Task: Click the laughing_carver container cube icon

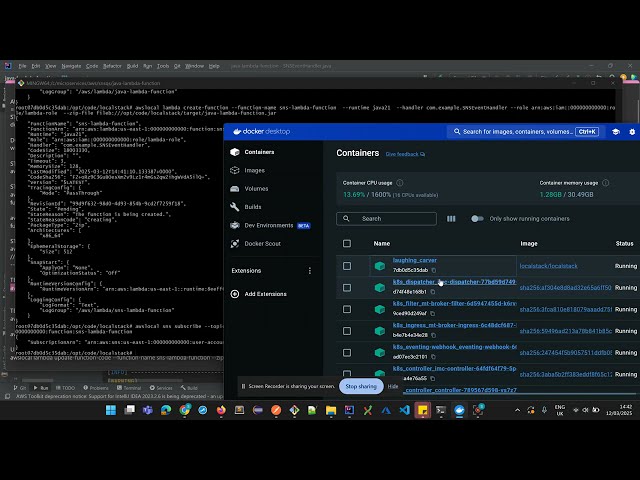Action: [x=380, y=266]
